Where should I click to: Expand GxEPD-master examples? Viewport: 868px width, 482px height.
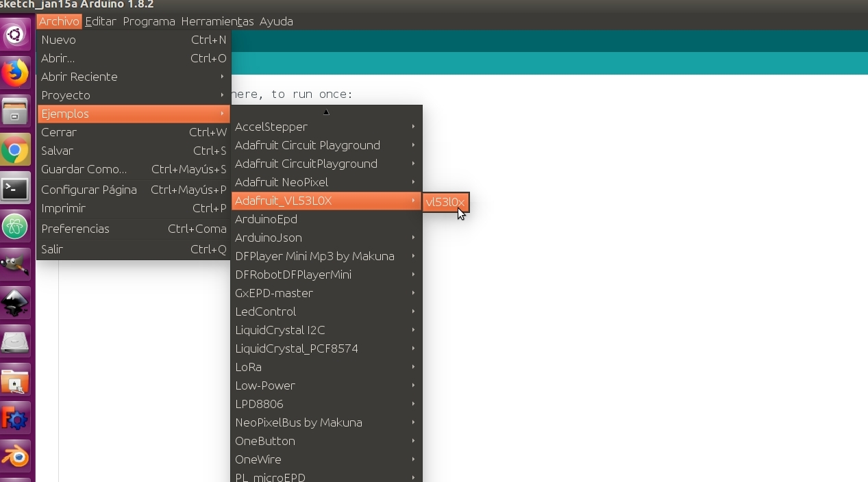pyautogui.click(x=326, y=293)
